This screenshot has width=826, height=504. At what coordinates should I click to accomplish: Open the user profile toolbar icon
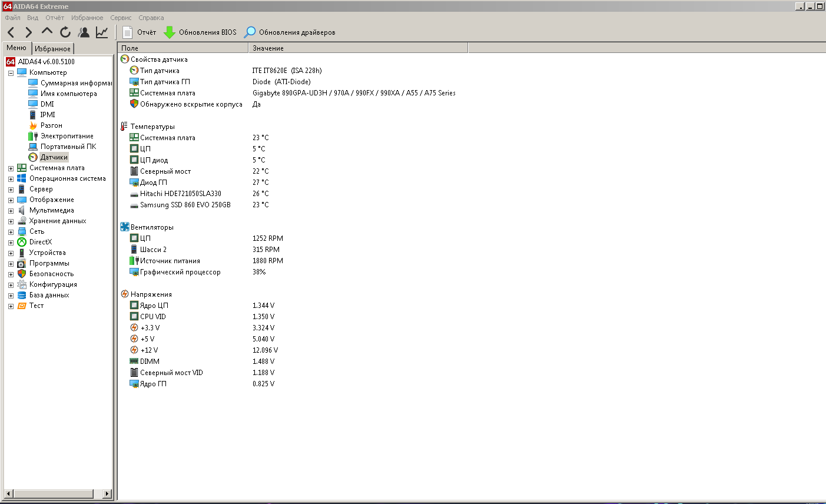(x=84, y=32)
